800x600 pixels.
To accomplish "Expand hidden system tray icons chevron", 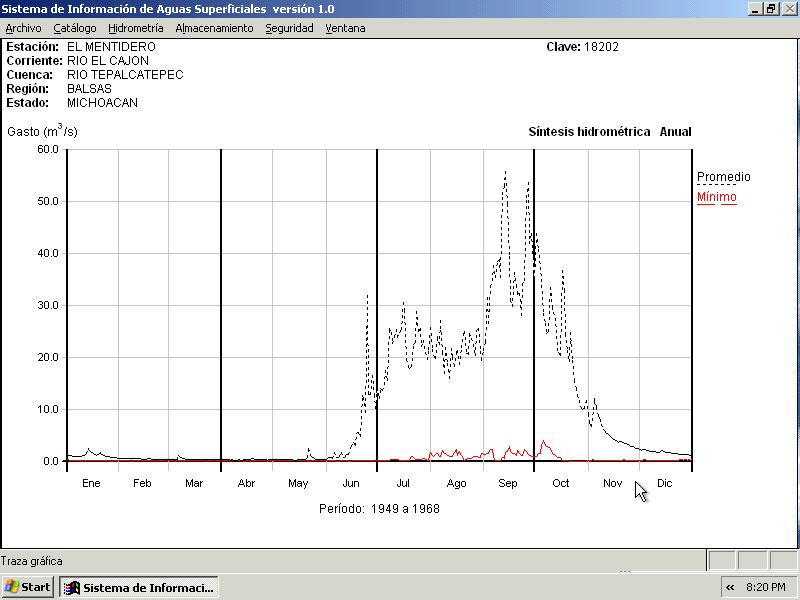I will pos(730,587).
